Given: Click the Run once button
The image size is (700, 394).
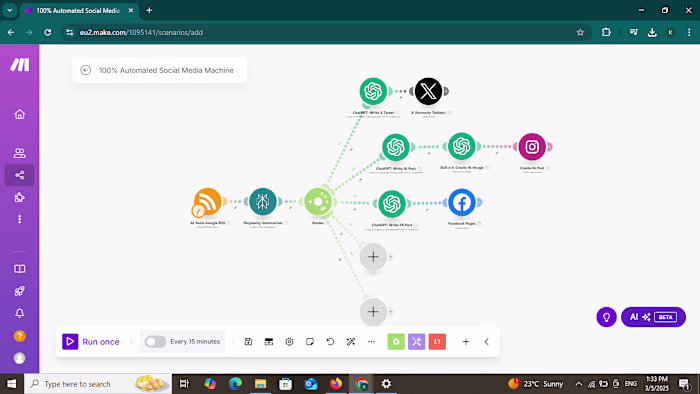Looking at the screenshot, I should point(91,342).
